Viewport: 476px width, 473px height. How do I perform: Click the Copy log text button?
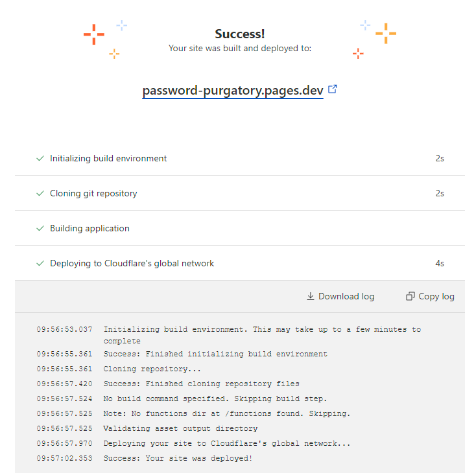pos(436,296)
